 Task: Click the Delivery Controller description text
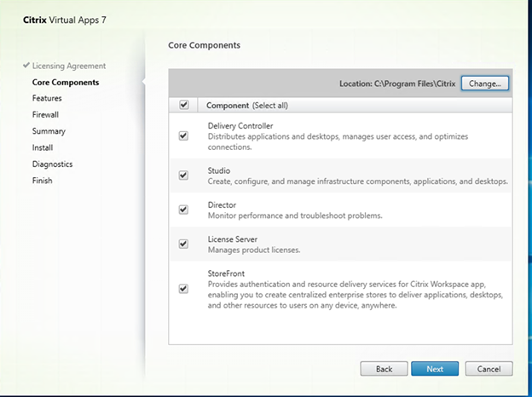point(338,141)
